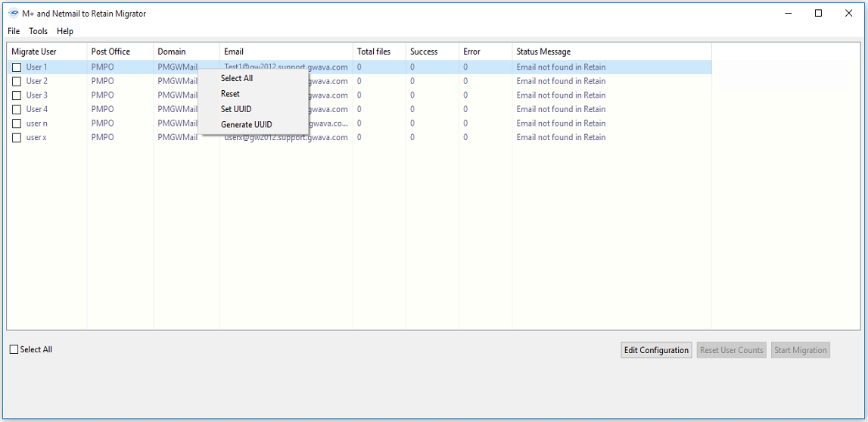Click status message in the User 1 row
Image resolution: width=868 pixels, height=422 pixels.
click(x=561, y=67)
